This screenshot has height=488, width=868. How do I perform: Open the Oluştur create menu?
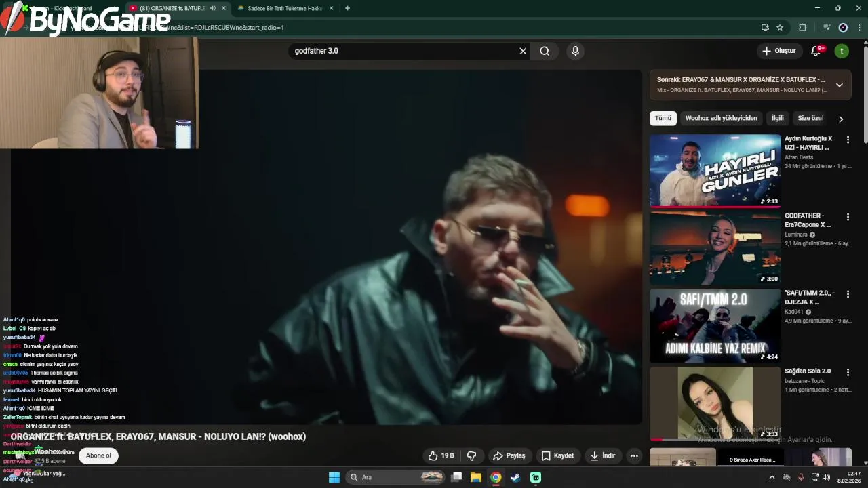click(x=778, y=51)
